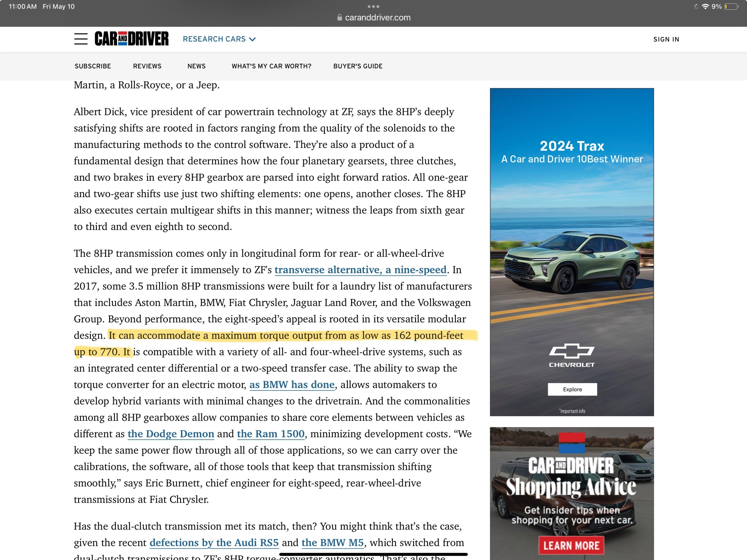
Task: Tap the lock icon in address bar
Action: click(339, 18)
